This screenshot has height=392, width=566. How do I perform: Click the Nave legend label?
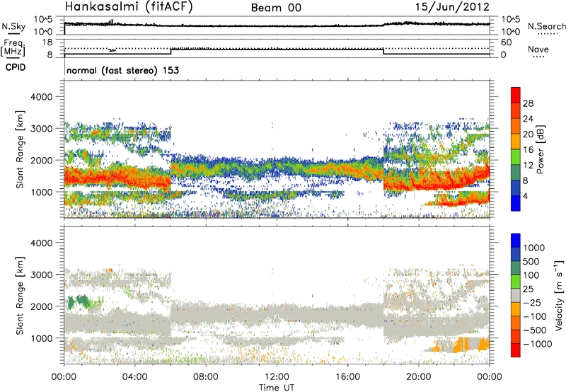click(x=538, y=49)
